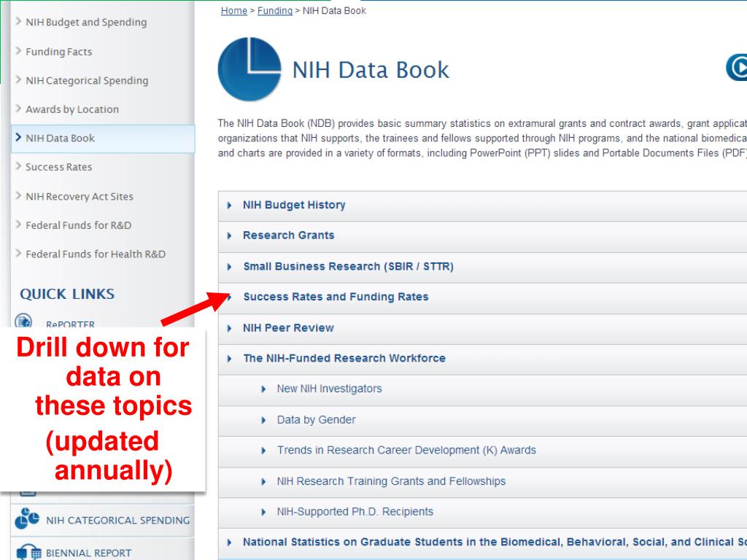Open NIH CATEGORICAL SPENDING quick link

coord(117,520)
